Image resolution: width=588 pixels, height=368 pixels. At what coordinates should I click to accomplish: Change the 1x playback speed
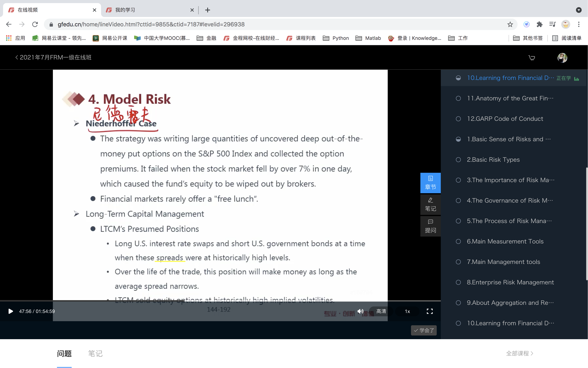click(407, 311)
